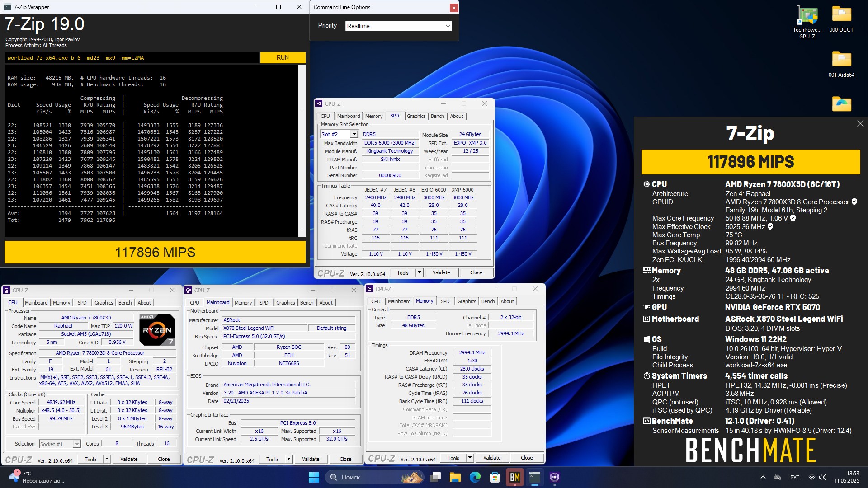868x488 pixels.
Task: Click the cloud sync tray icon
Action: click(x=778, y=477)
